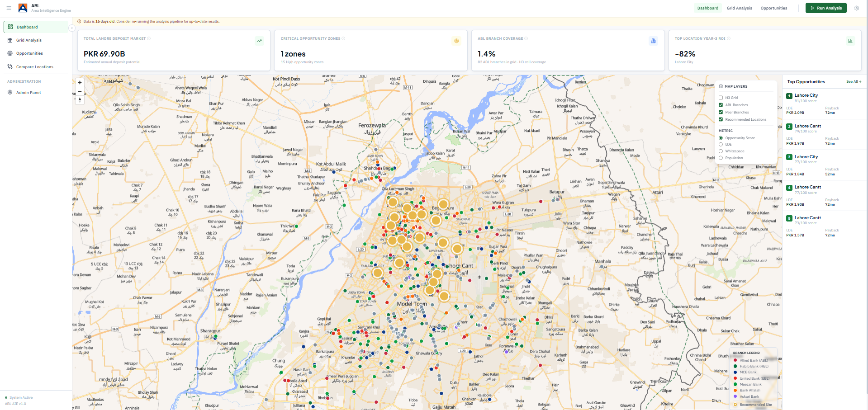Enable the H3 Grid map layer
868x410 pixels.
pyautogui.click(x=721, y=98)
